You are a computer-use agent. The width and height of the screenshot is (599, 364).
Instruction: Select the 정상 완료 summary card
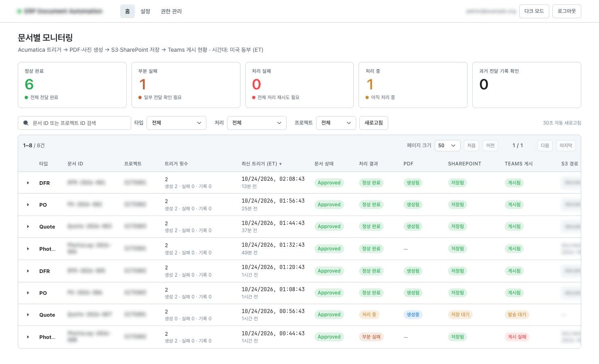pyautogui.click(x=72, y=85)
